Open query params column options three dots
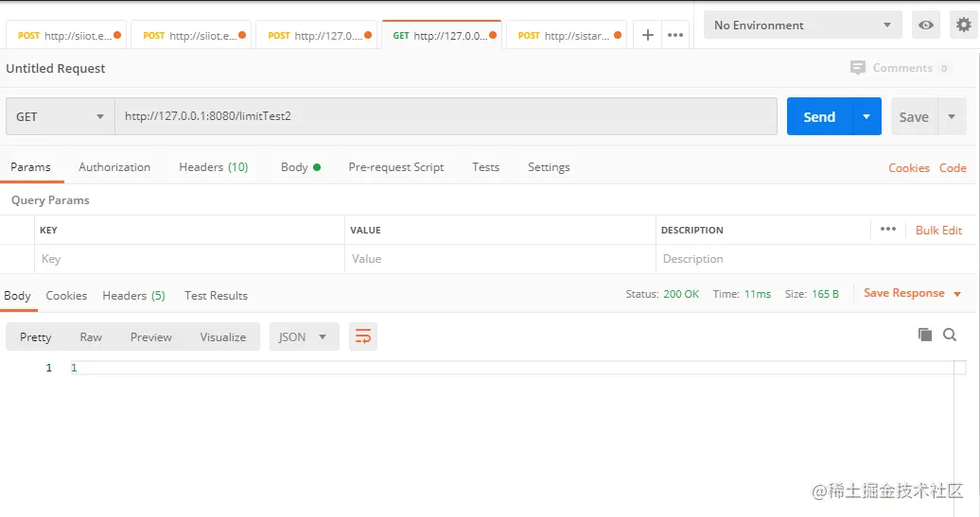Viewport: 980px width, 517px height. point(888,229)
